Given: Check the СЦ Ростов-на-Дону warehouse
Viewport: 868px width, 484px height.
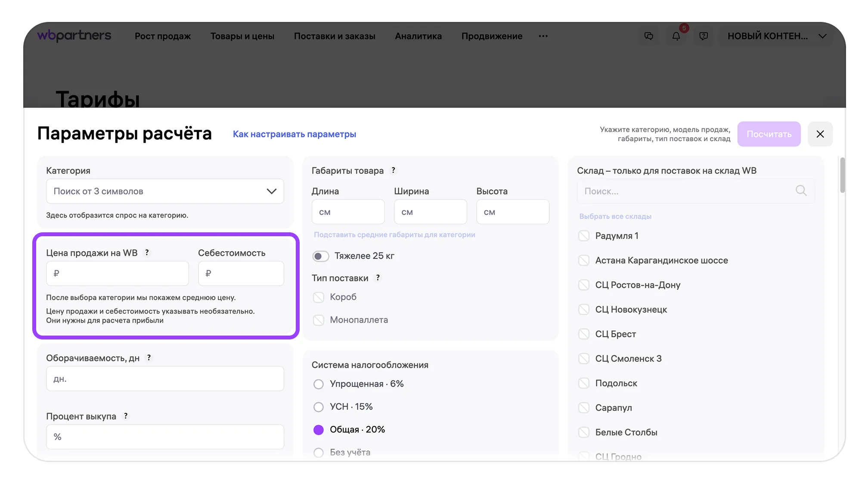Looking at the screenshot, I should coord(584,285).
